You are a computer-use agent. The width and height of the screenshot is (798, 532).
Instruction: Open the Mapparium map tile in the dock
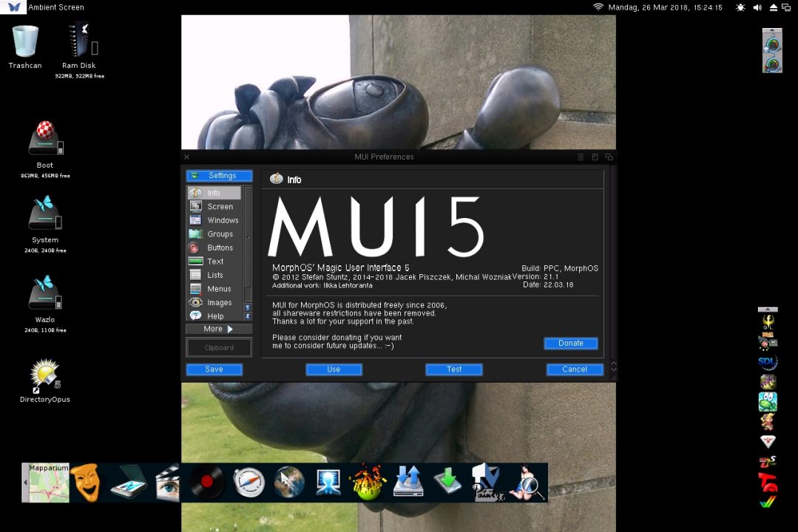click(48, 482)
